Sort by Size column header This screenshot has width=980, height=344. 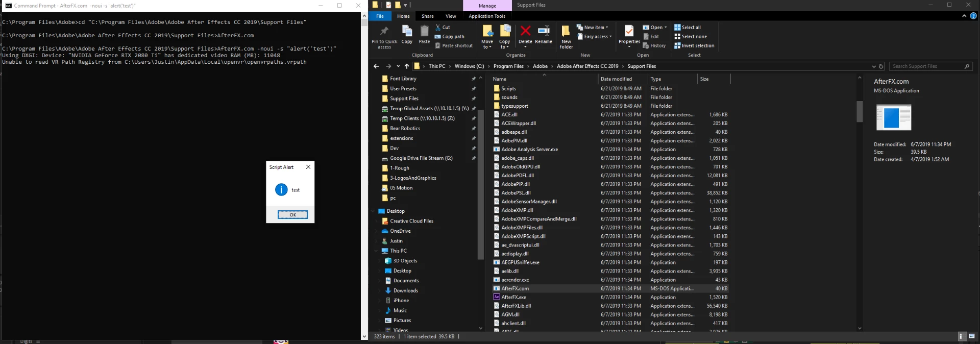pyautogui.click(x=714, y=79)
